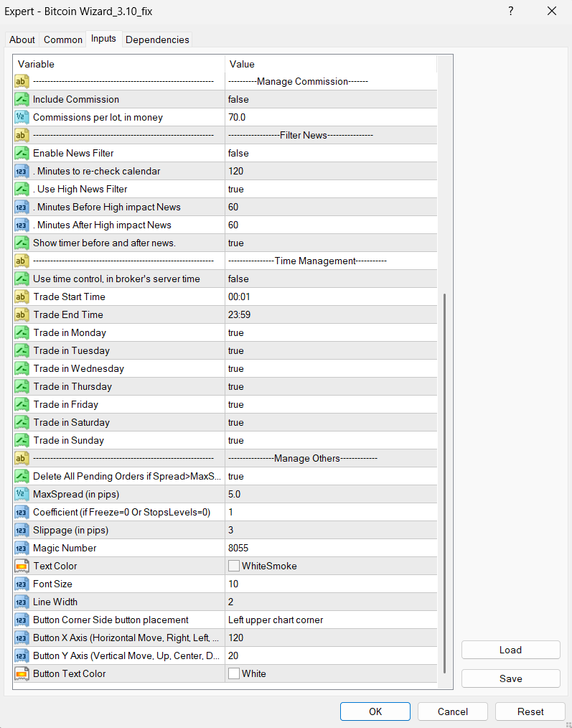
Task: Click the decimal icon next to MaxSpread (in pips)
Action: [x=22, y=495]
